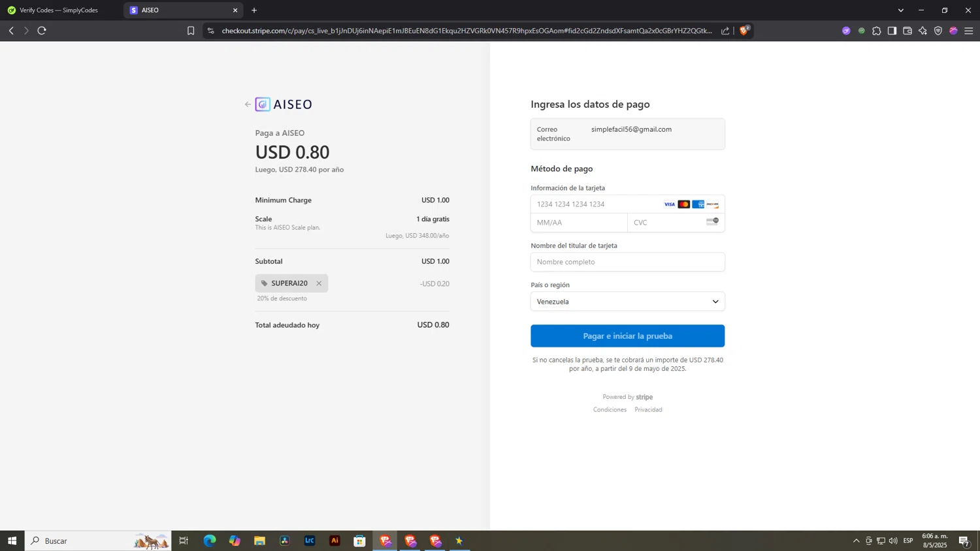The width and height of the screenshot is (980, 551).
Task: Open the Extensions puzzle menu
Action: coord(877,31)
